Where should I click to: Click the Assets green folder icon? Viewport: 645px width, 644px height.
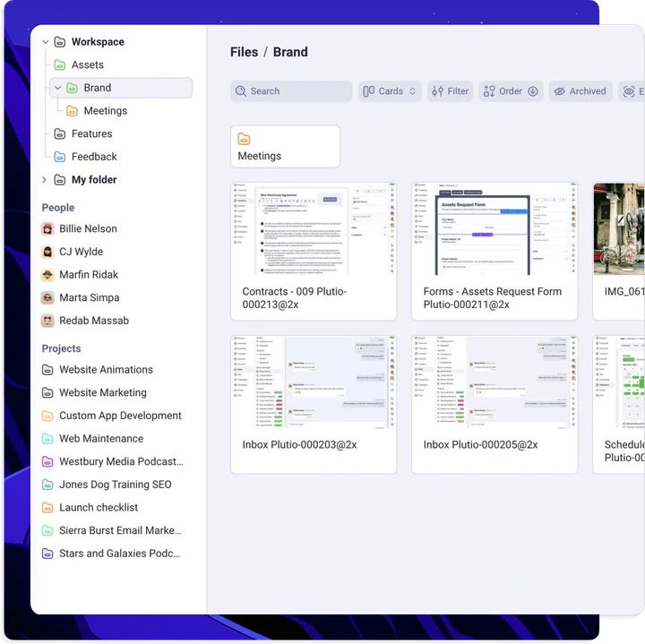click(x=59, y=65)
